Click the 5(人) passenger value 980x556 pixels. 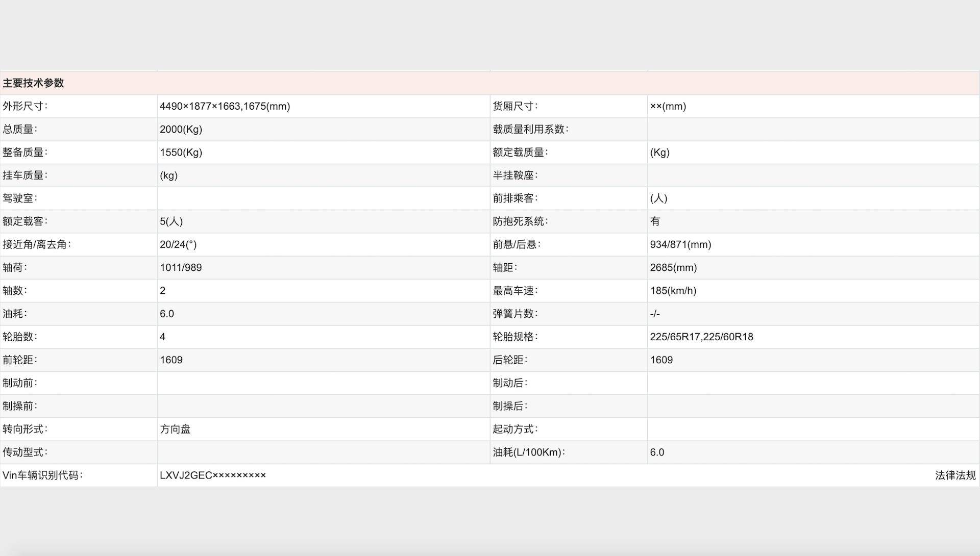click(x=171, y=221)
